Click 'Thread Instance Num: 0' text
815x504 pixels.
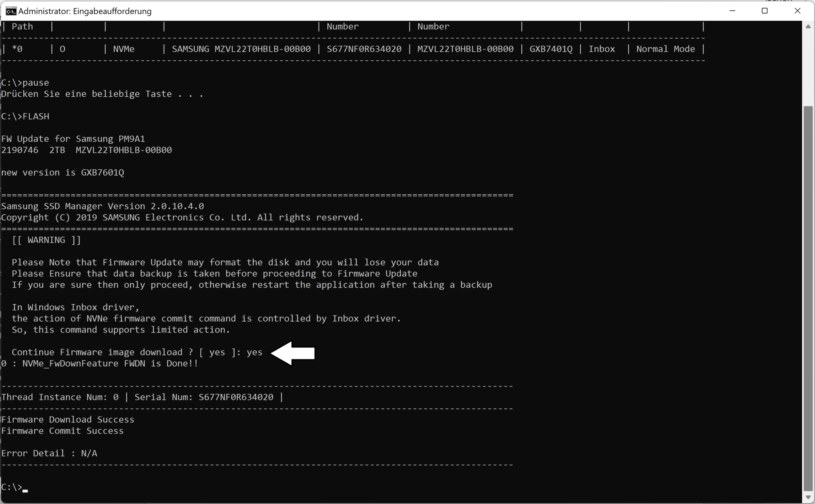point(60,398)
